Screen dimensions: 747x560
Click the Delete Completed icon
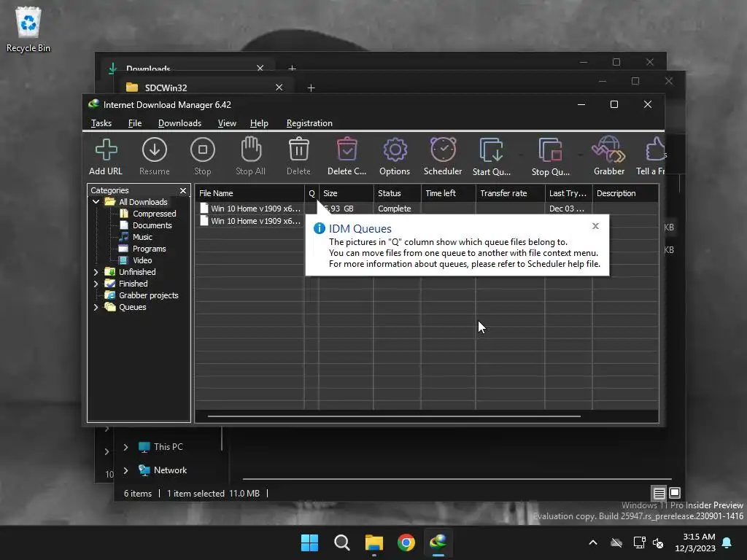pos(347,149)
